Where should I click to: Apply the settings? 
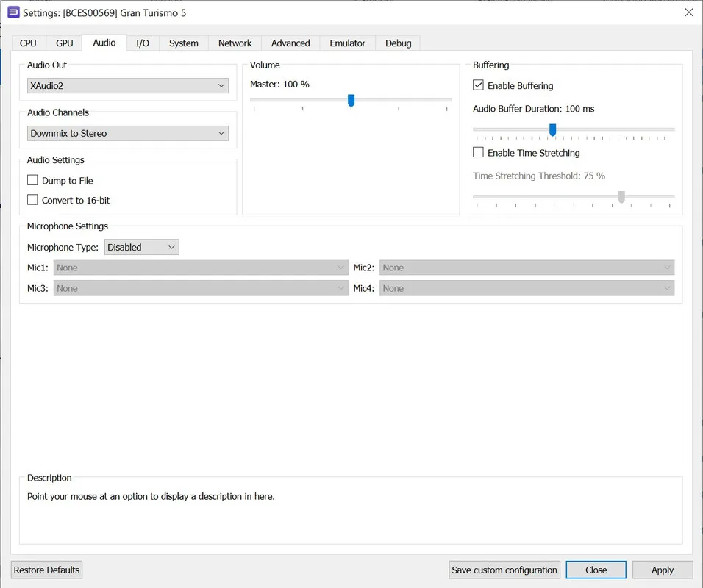(x=663, y=570)
